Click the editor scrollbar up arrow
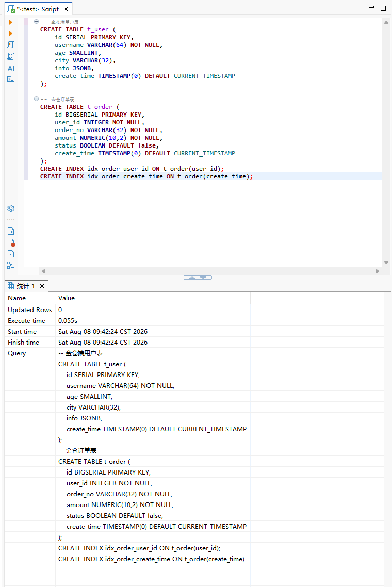392x587 pixels. pyautogui.click(x=386, y=23)
